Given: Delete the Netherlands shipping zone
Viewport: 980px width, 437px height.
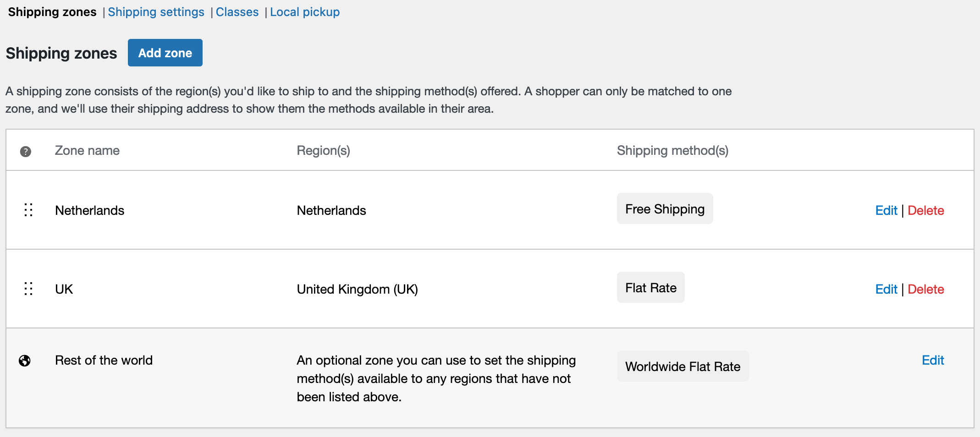Looking at the screenshot, I should 925,210.
